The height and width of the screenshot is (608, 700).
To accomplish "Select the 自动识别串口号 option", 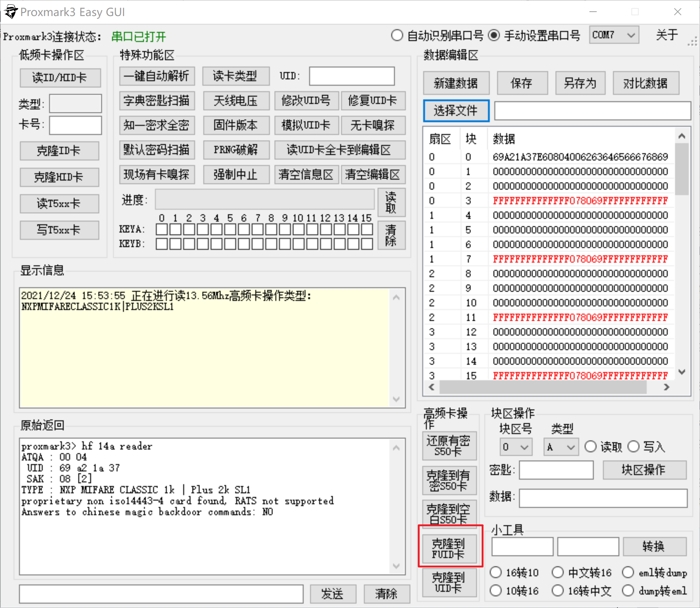I will (x=397, y=35).
